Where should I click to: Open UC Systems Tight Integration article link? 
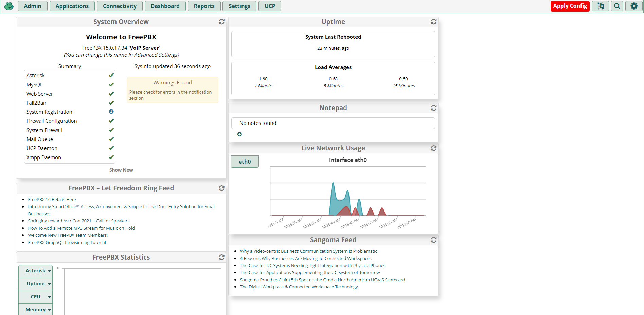[312, 266]
